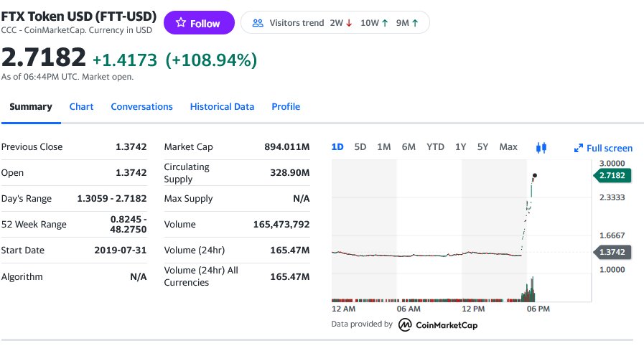Open the Conversations tab

[x=141, y=107]
